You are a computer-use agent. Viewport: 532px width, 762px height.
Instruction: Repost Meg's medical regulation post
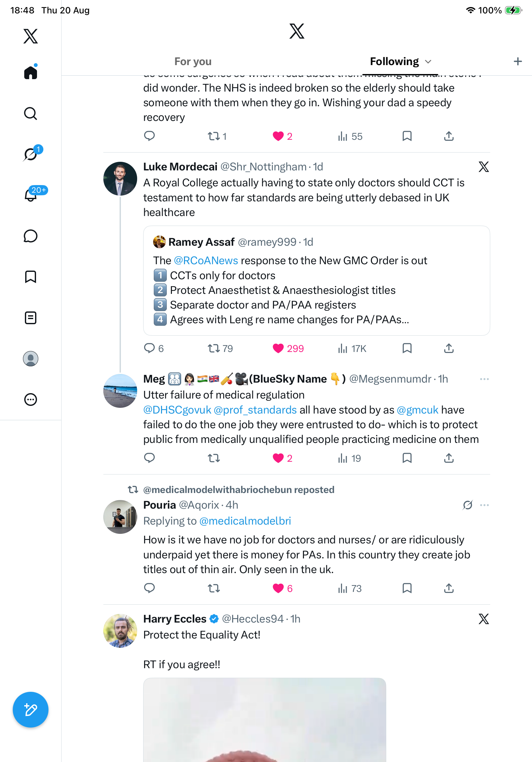pyautogui.click(x=214, y=458)
